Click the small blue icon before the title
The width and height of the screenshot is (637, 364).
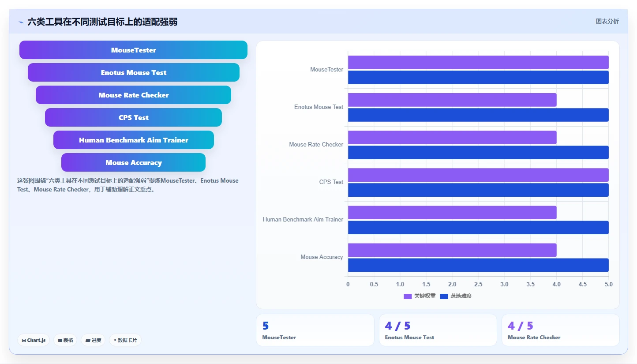pyautogui.click(x=21, y=22)
